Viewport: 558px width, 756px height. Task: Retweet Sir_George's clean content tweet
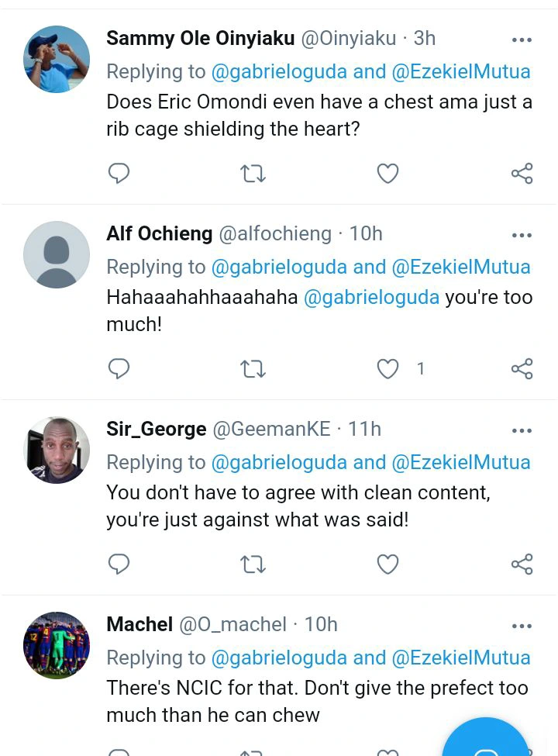click(253, 564)
